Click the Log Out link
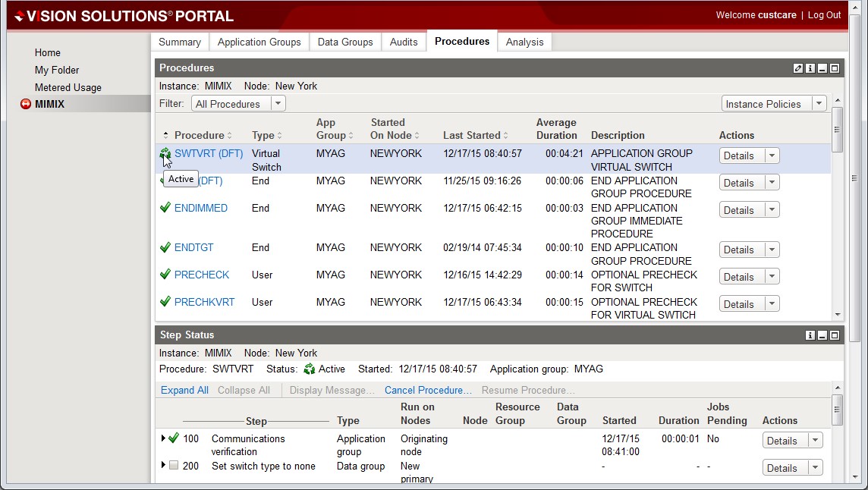 coord(824,15)
